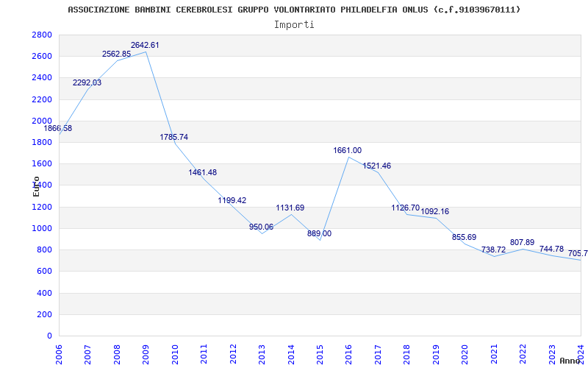This screenshot has width=588, height=368.
Task: Click the association name chart title
Action: point(294,10)
